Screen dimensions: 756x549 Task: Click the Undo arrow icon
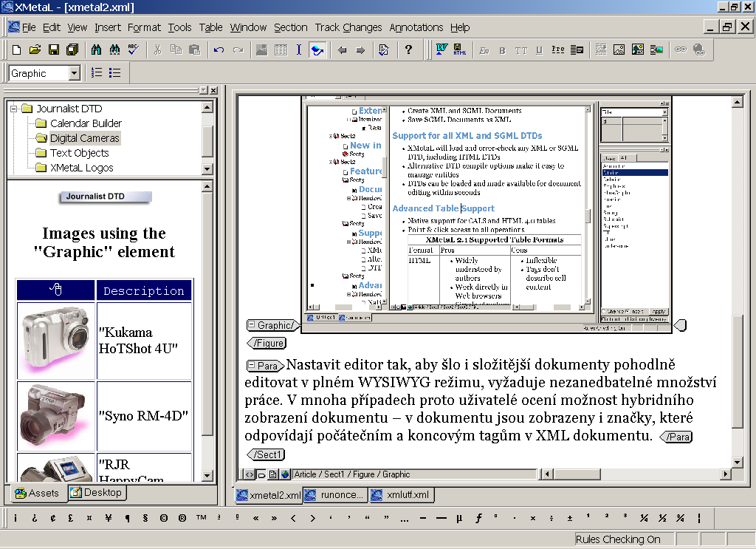click(219, 50)
